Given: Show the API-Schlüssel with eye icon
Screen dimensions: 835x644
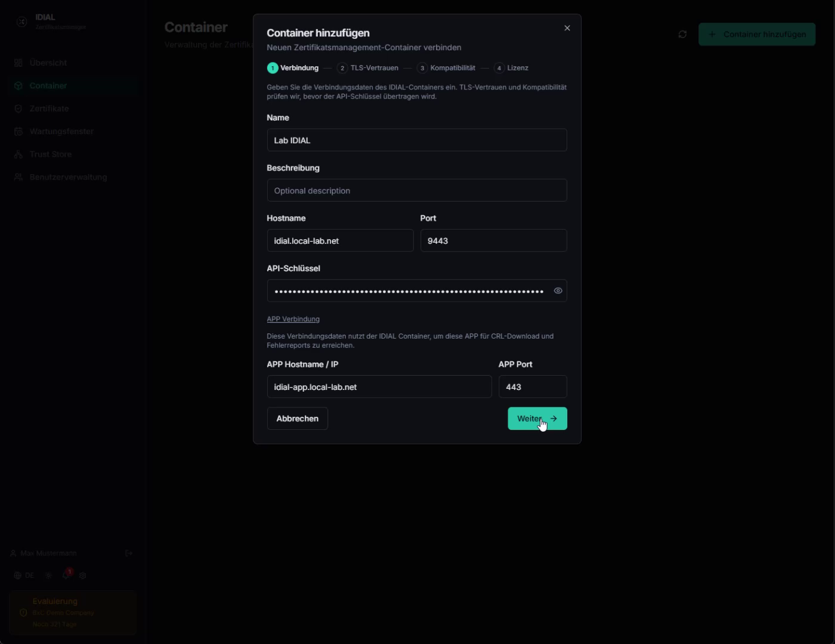Looking at the screenshot, I should (558, 291).
